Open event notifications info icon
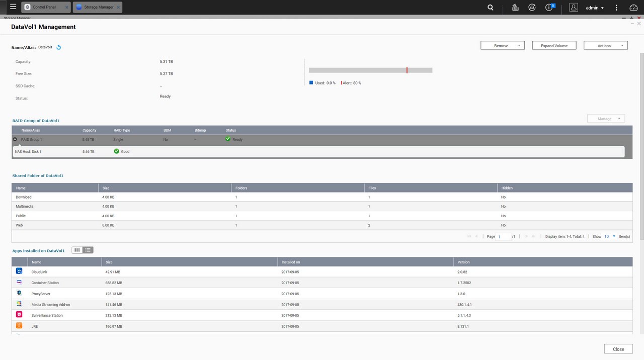 (x=549, y=8)
